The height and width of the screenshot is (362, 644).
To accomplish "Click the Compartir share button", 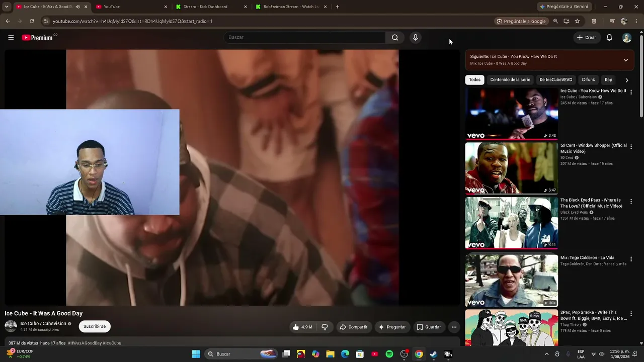I will pyautogui.click(x=354, y=327).
